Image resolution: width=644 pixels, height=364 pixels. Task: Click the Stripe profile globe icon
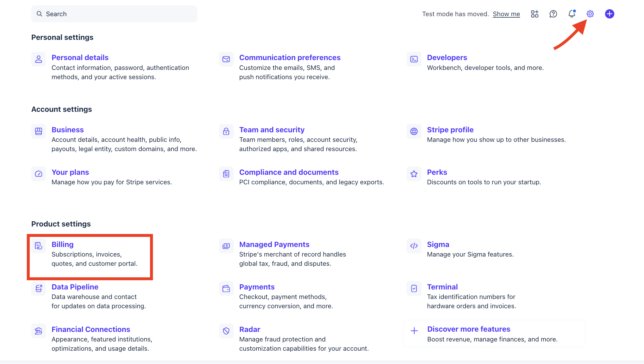pos(414,131)
